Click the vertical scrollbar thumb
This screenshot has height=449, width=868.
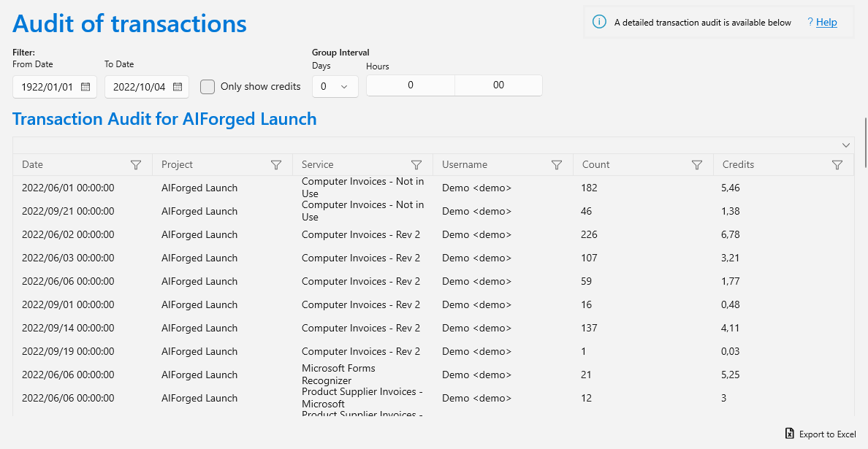(x=865, y=142)
